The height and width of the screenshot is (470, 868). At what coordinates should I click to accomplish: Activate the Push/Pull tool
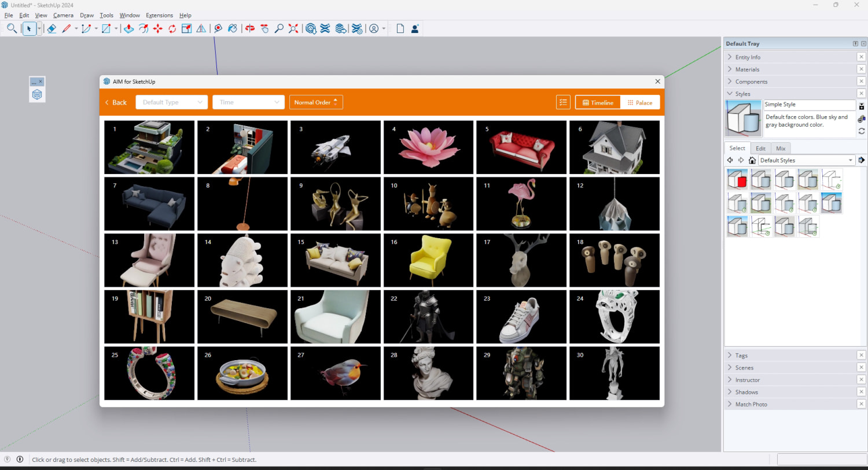[128, 28]
